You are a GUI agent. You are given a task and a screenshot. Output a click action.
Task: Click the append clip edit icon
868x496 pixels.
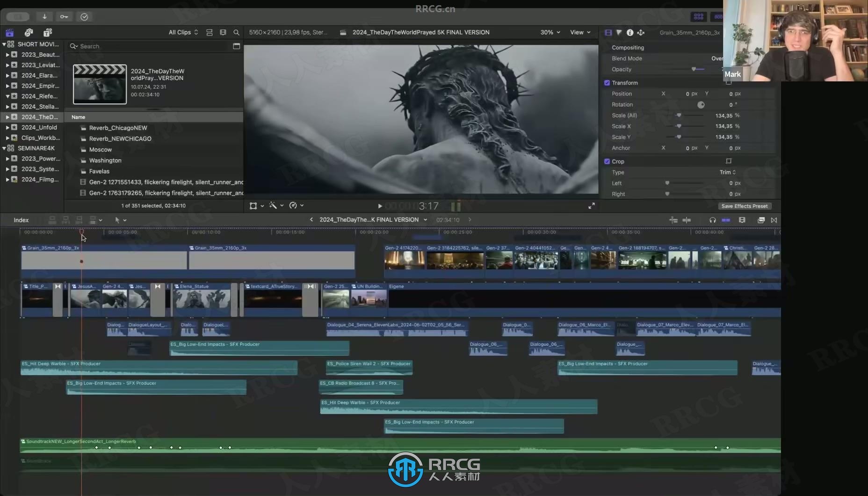tap(80, 220)
